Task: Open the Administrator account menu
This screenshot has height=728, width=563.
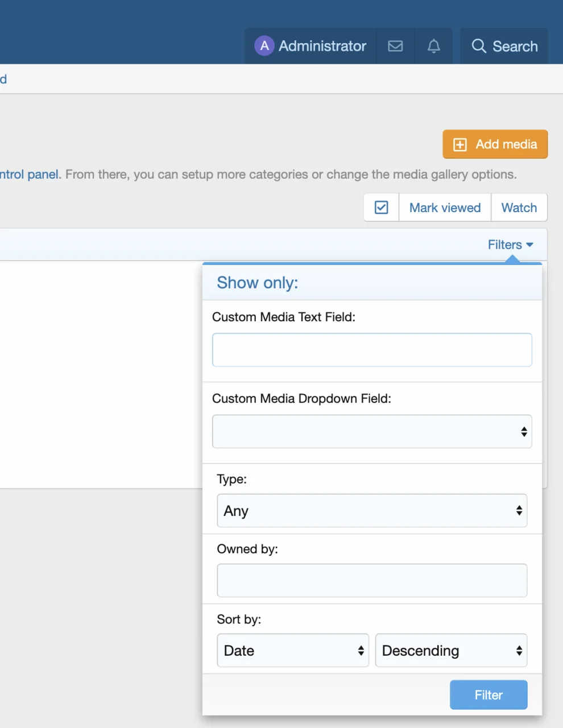Action: click(310, 45)
